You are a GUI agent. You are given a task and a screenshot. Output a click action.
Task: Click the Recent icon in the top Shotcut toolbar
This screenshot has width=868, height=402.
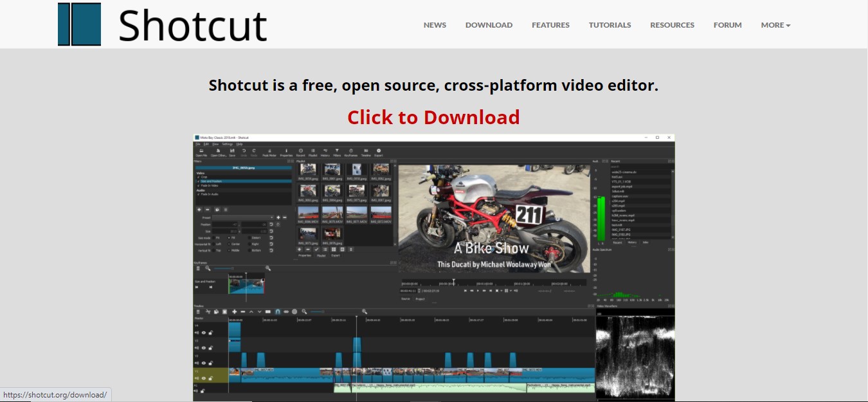[x=301, y=152]
